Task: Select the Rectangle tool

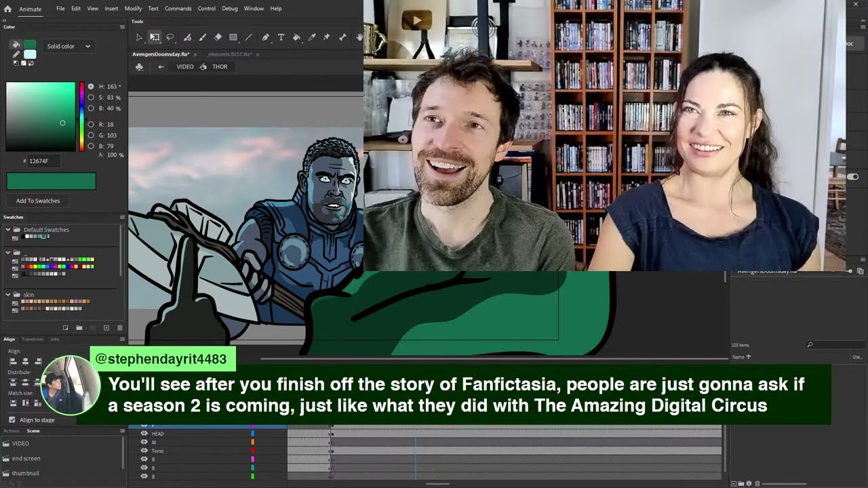Action: coord(233,37)
